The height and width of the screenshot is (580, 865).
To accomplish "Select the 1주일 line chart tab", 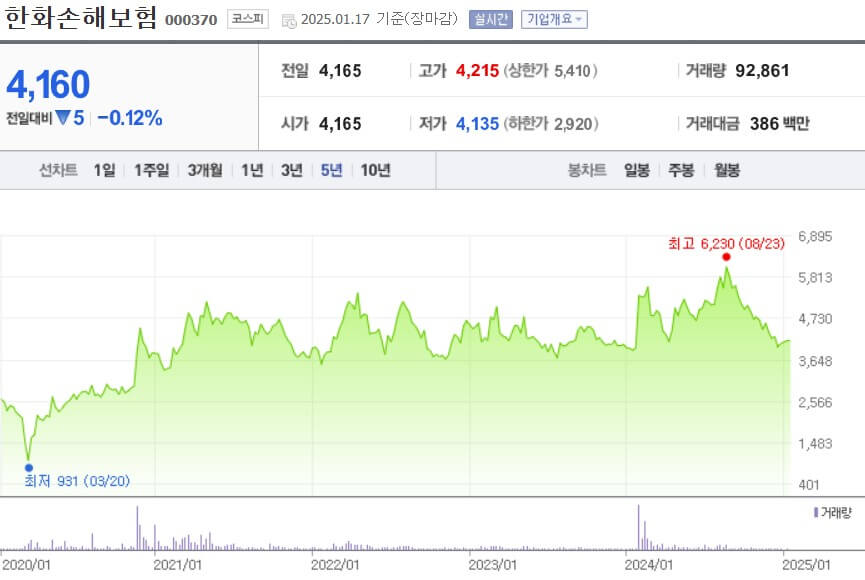I will [x=152, y=170].
